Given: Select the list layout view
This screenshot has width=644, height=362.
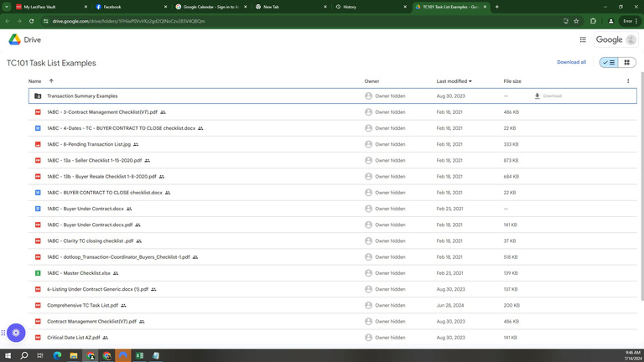Looking at the screenshot, I should coord(609,62).
